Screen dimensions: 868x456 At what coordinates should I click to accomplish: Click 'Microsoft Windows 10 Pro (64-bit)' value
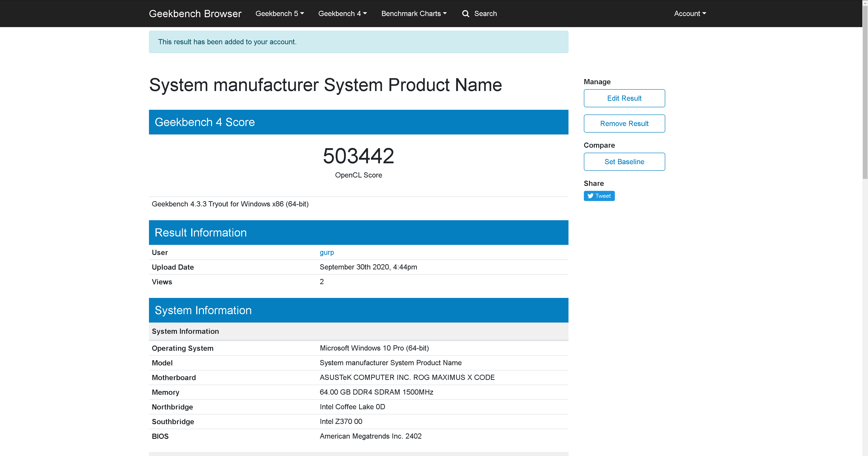coord(374,348)
